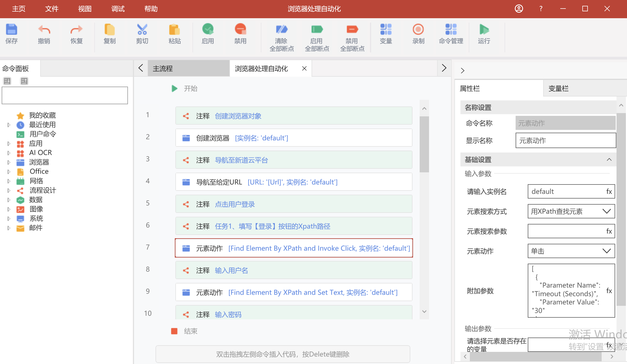Close the 浏览器处理自动化 tab
The height and width of the screenshot is (364, 627).
(304, 68)
